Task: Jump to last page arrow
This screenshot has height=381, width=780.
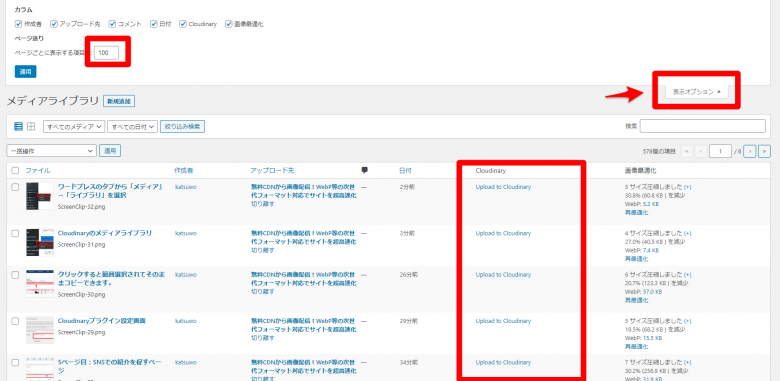Action: click(x=765, y=151)
